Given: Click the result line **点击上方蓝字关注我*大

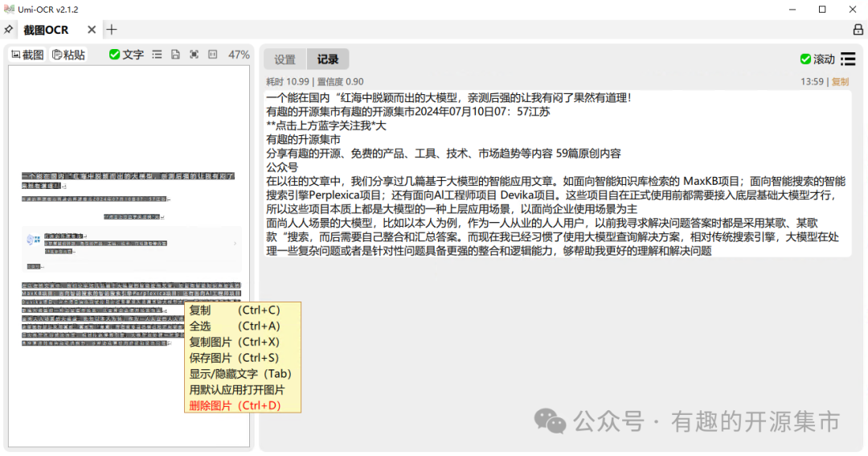Looking at the screenshot, I should coord(326,125).
